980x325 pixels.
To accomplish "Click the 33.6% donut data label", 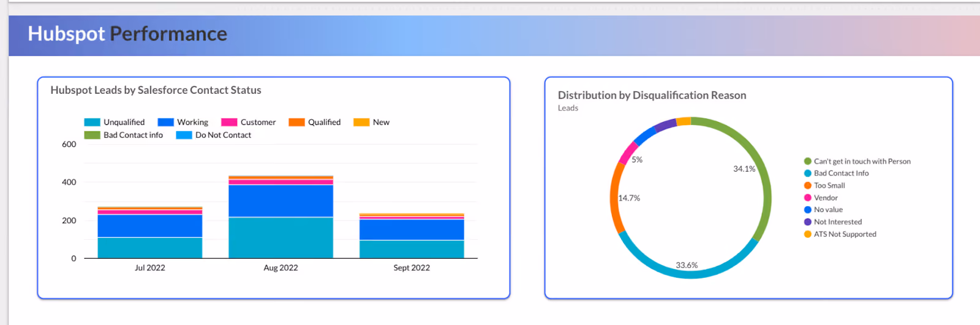I will coord(687,266).
